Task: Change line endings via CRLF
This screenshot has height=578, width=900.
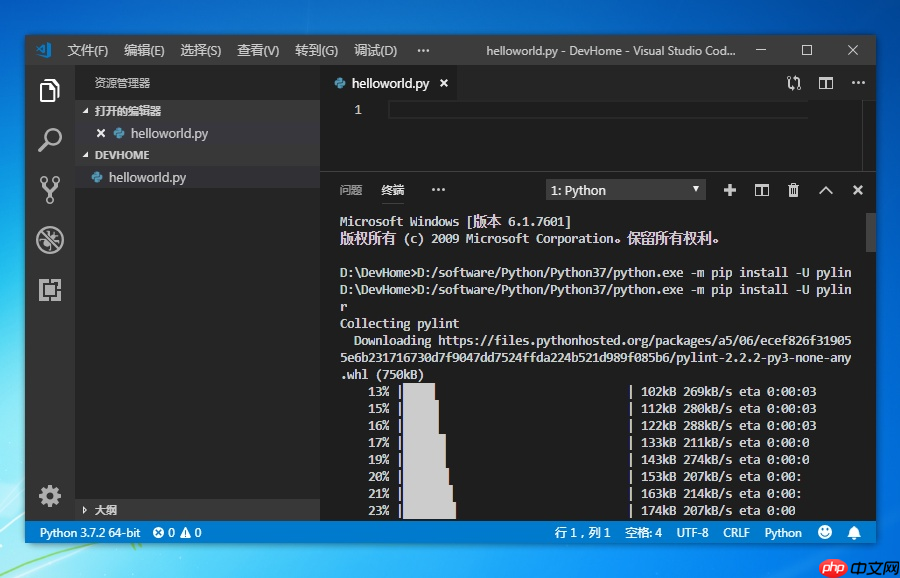Action: pos(736,533)
